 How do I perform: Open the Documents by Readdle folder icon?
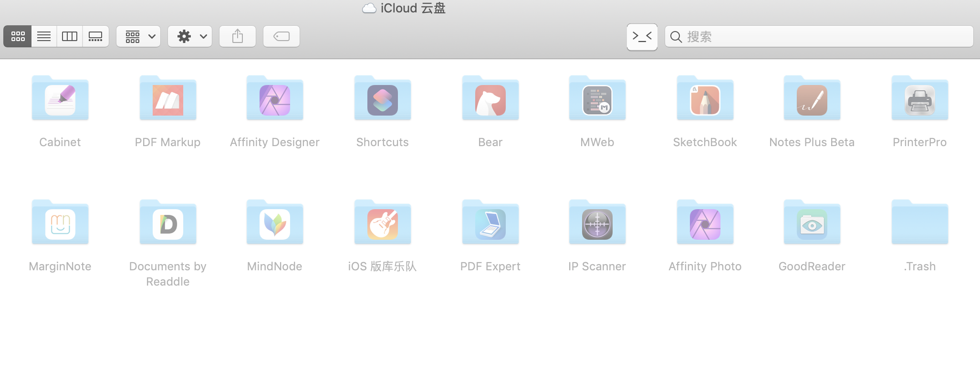168,222
